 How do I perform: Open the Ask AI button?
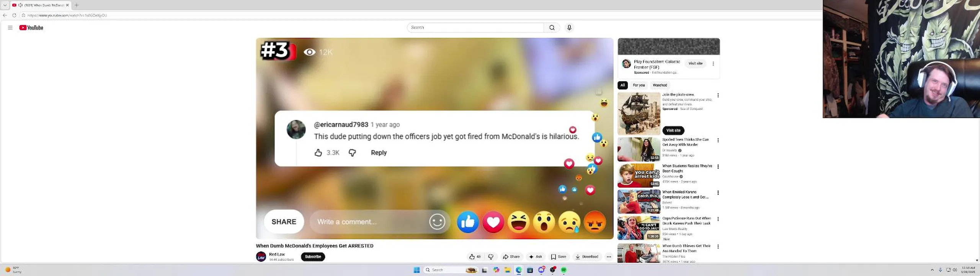tap(535, 257)
